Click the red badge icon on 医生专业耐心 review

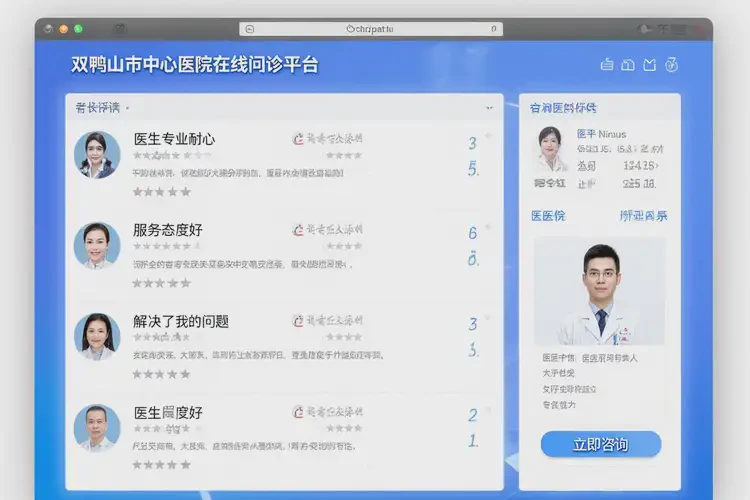297,138
